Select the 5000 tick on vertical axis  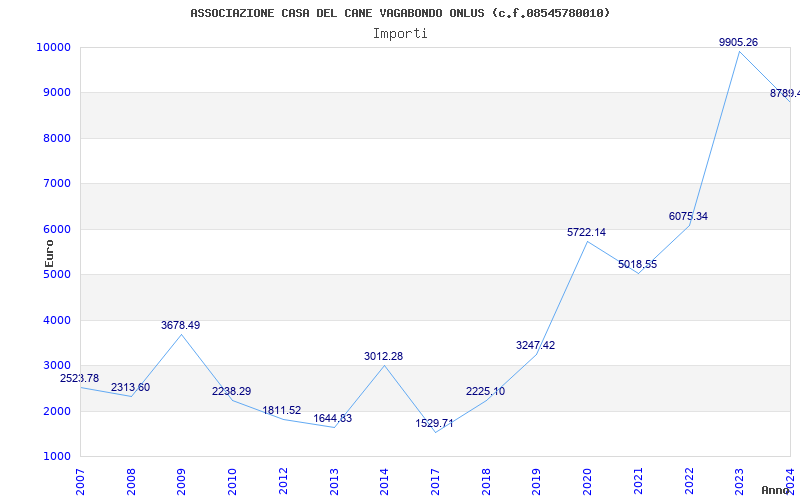pos(56,274)
